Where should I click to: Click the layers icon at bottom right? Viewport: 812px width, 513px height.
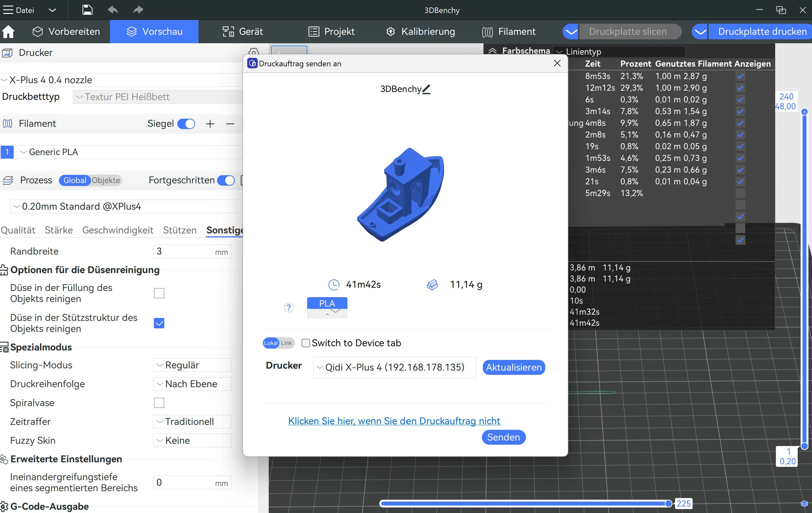(x=804, y=504)
